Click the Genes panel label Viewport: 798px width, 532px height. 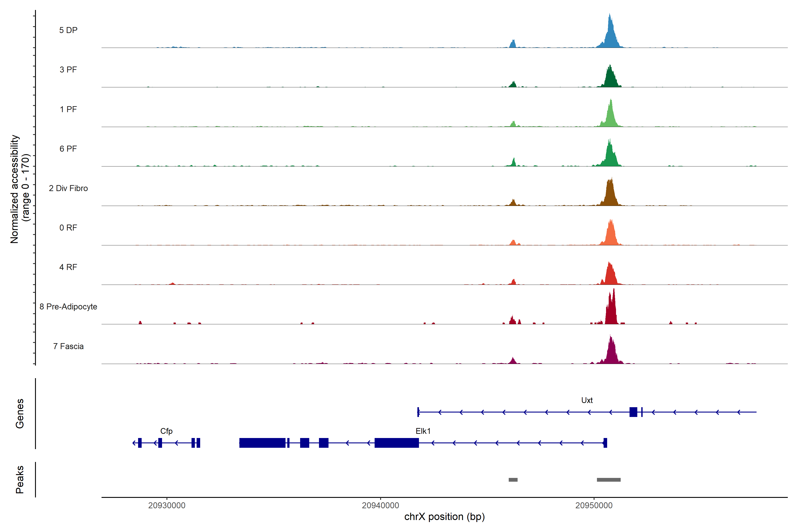tap(20, 414)
